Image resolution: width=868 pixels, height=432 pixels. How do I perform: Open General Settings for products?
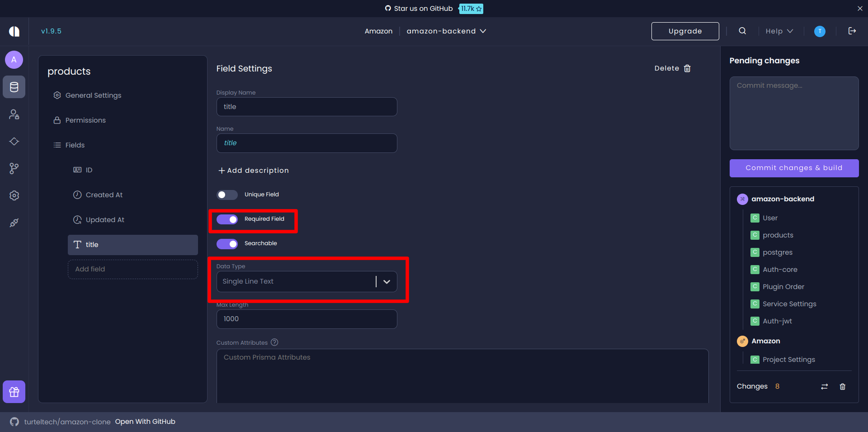(x=93, y=95)
